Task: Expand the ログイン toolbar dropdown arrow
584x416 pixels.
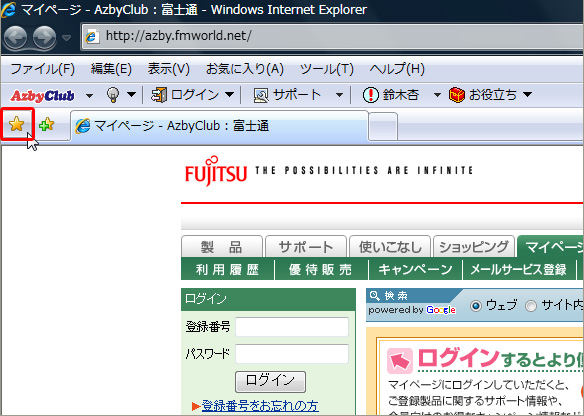Action: coord(229,95)
